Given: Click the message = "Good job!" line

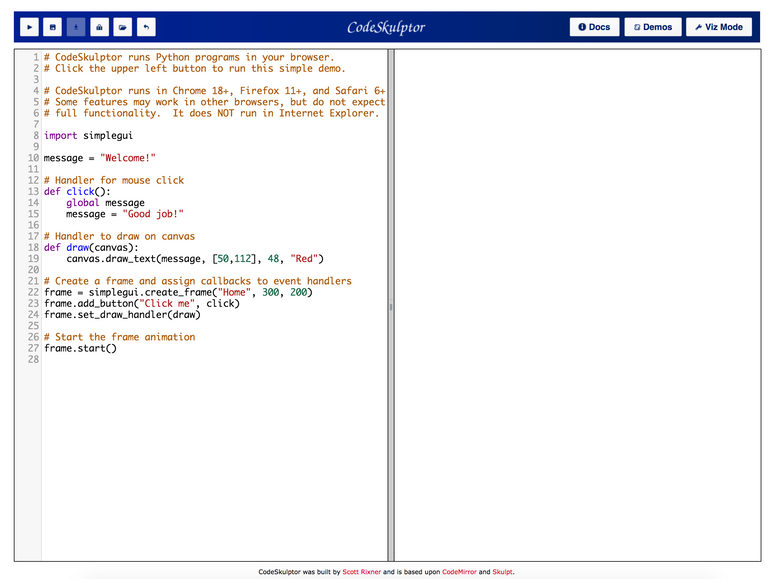Looking at the screenshot, I should coord(125,214).
